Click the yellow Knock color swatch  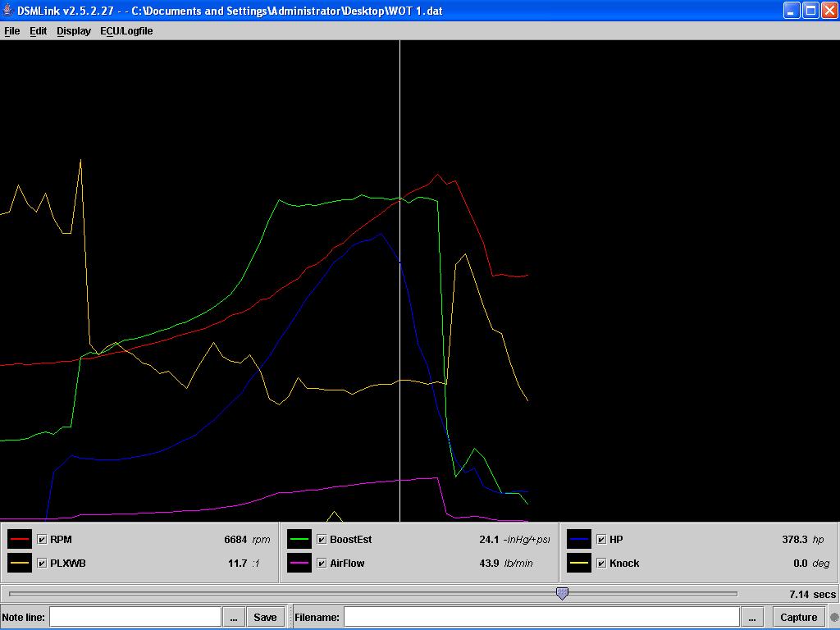pos(579,564)
